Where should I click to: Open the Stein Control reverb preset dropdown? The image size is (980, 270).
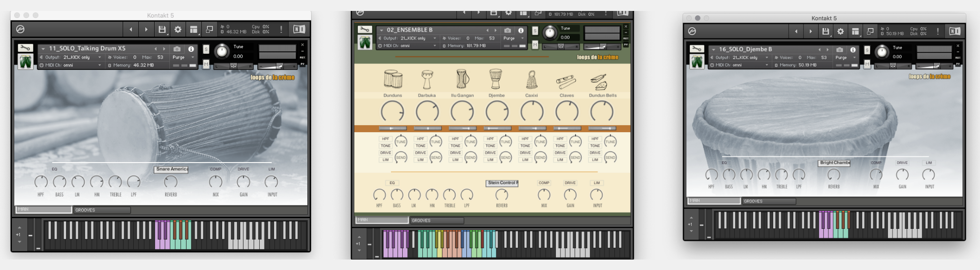tap(502, 183)
